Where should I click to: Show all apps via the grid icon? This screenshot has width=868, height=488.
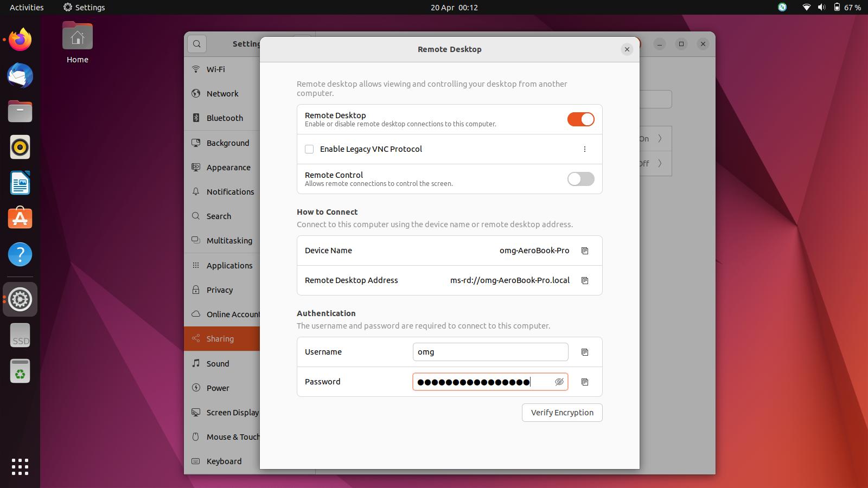20,466
